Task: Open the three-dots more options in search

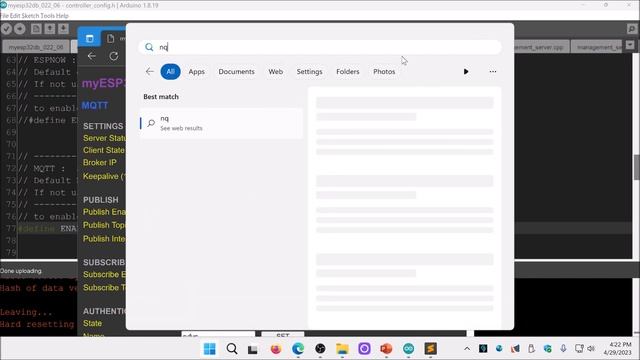Action: (493, 71)
